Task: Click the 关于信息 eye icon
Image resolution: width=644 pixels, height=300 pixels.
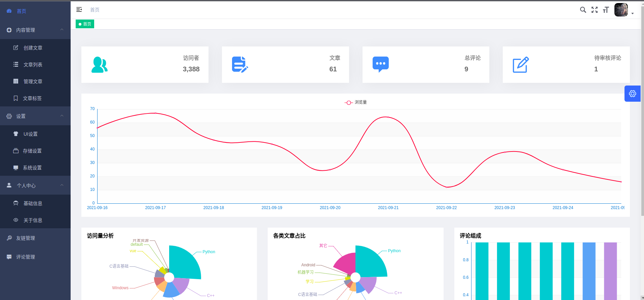Action: click(16, 220)
